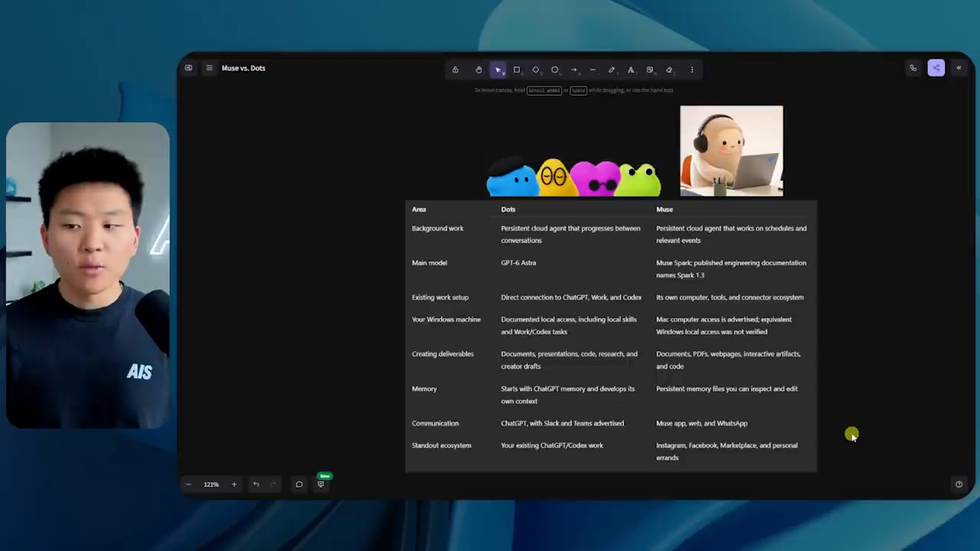Toggle the left sidebar panel
Screen dimensions: 980x551
point(188,68)
